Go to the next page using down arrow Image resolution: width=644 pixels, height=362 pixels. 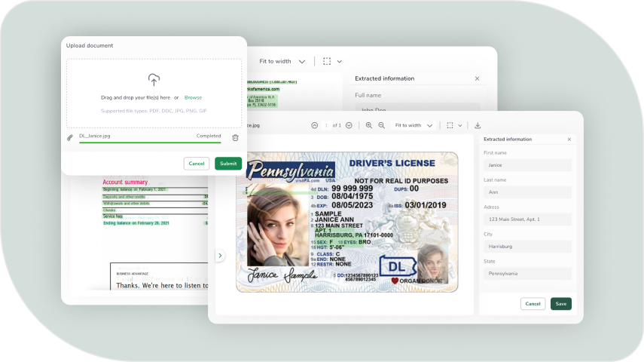click(349, 125)
